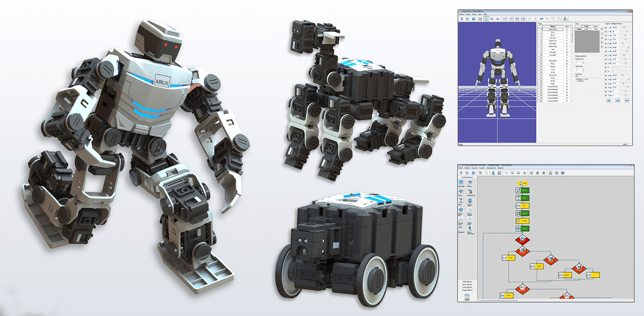Select the Button block in Controller Blocks

tap(470, 182)
